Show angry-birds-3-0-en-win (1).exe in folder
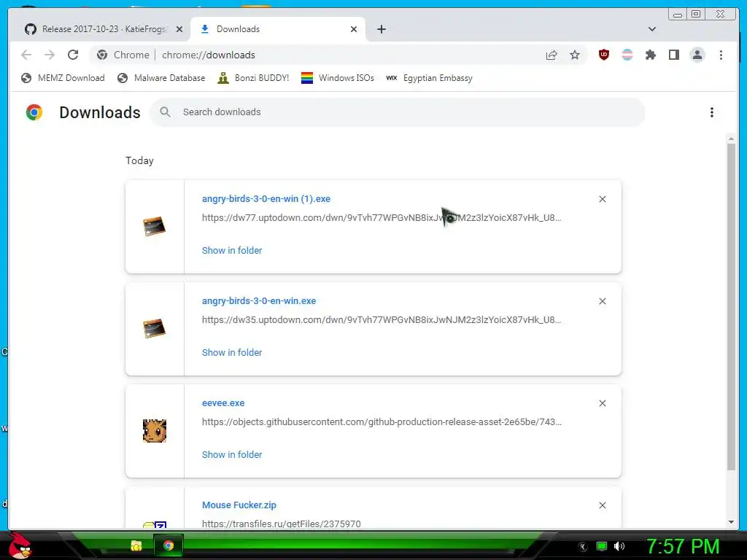The width and height of the screenshot is (747, 560). coord(232,251)
